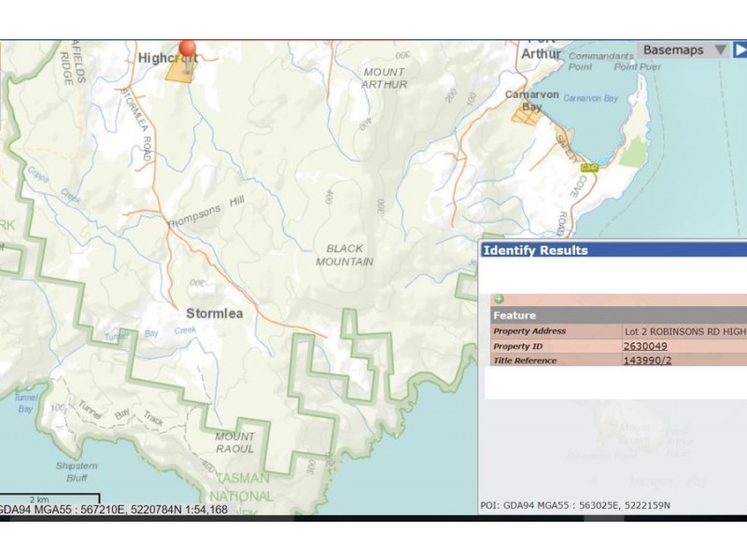Open the Basemaps dropdown
The height and width of the screenshot is (560, 747).
[x=684, y=50]
